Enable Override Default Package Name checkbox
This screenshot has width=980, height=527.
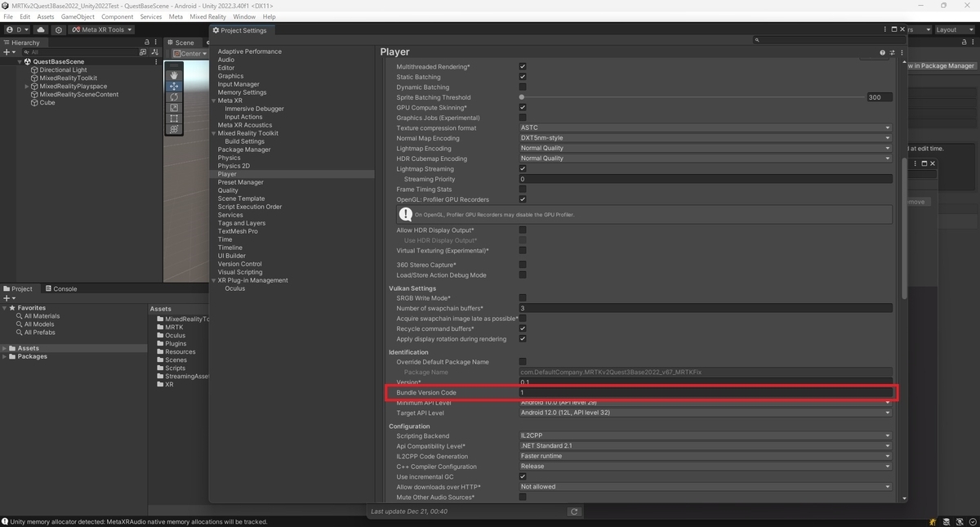tap(523, 361)
